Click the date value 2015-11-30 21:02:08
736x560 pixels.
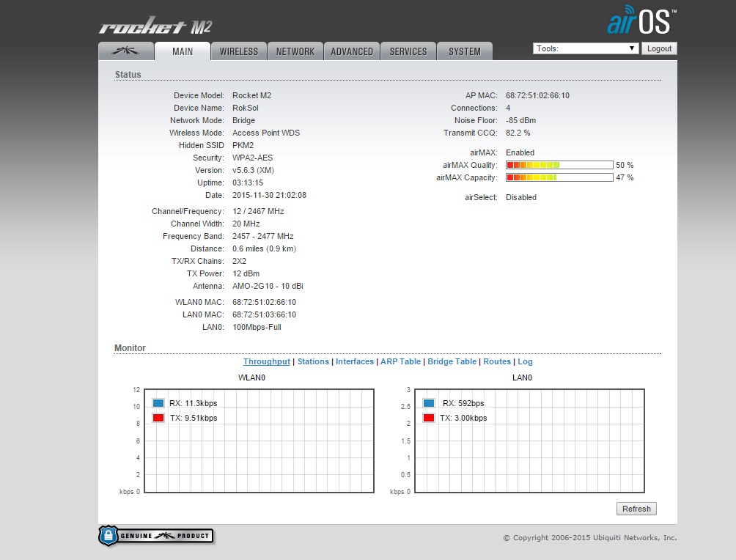(269, 195)
